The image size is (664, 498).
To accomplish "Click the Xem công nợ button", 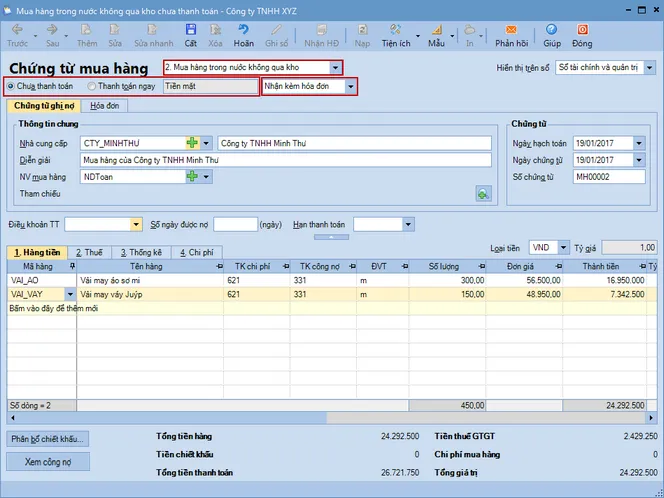I will pos(47,461).
